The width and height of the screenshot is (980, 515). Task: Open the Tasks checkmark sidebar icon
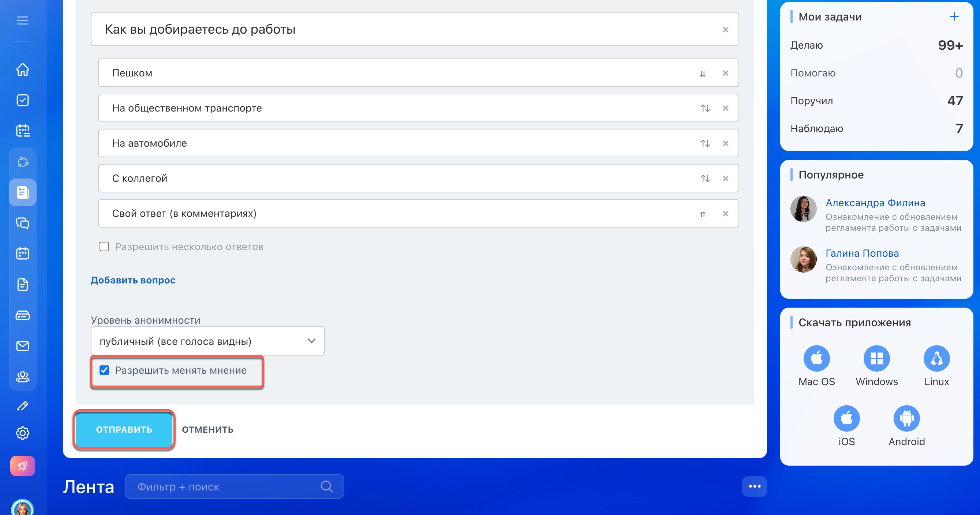tap(22, 101)
